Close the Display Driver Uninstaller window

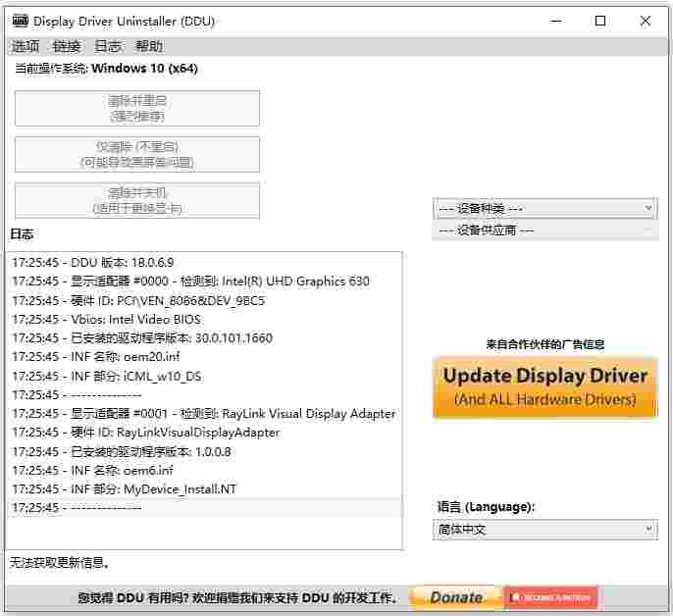(x=646, y=21)
